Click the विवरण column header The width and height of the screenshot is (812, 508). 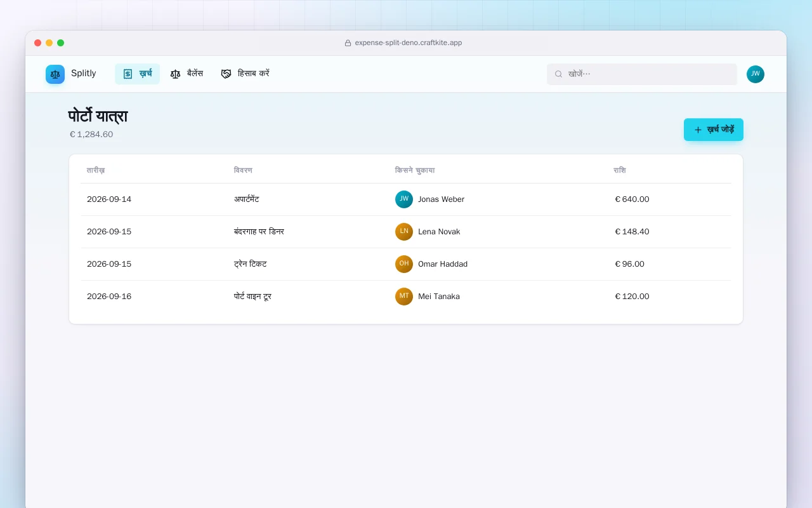pyautogui.click(x=243, y=170)
